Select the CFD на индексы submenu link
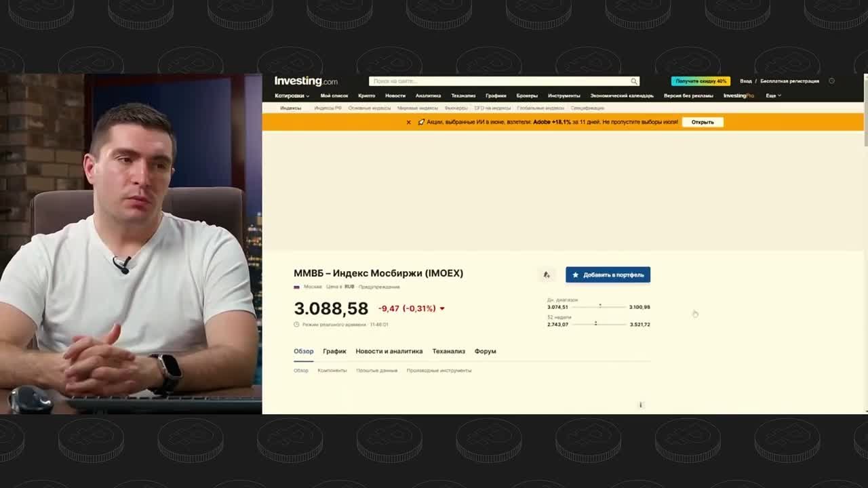This screenshot has width=868, height=488. (492, 108)
